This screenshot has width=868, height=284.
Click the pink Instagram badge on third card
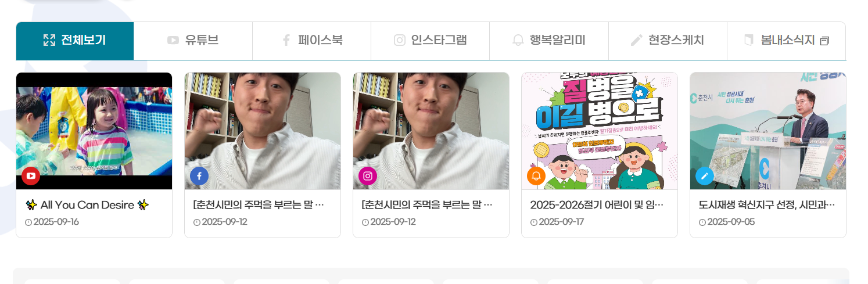(x=368, y=175)
